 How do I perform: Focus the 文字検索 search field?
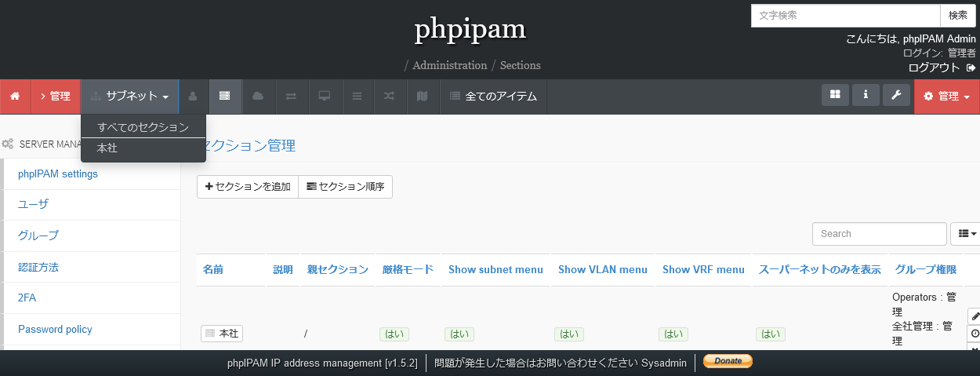[x=845, y=16]
